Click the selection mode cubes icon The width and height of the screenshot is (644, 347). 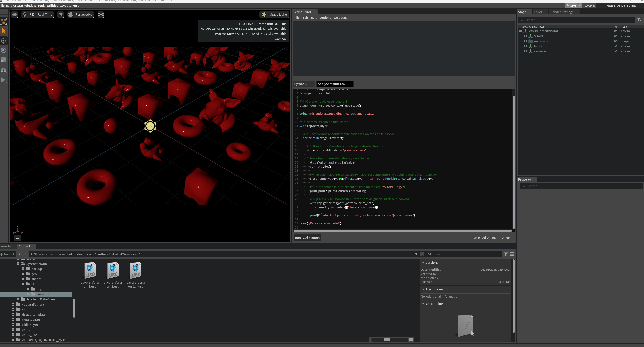(4, 21)
